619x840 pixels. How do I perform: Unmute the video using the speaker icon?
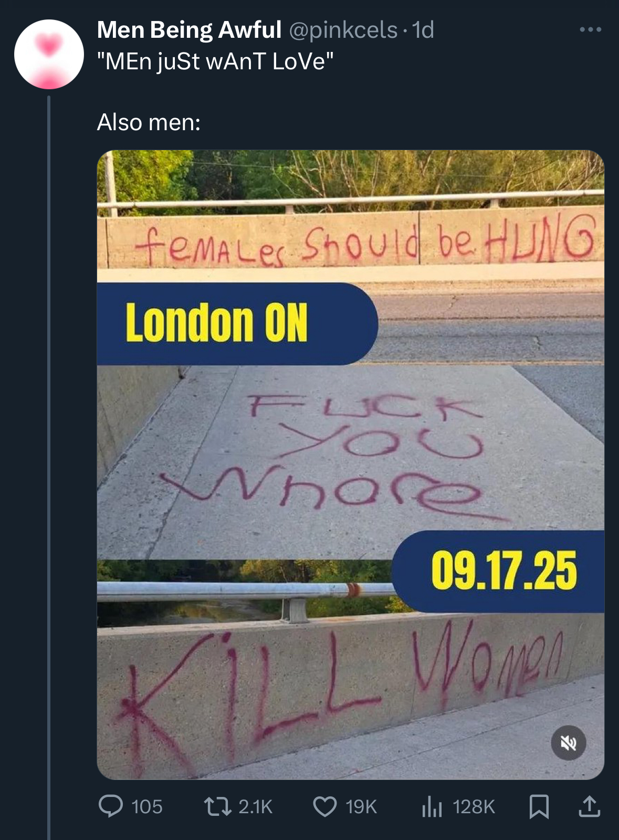[569, 743]
